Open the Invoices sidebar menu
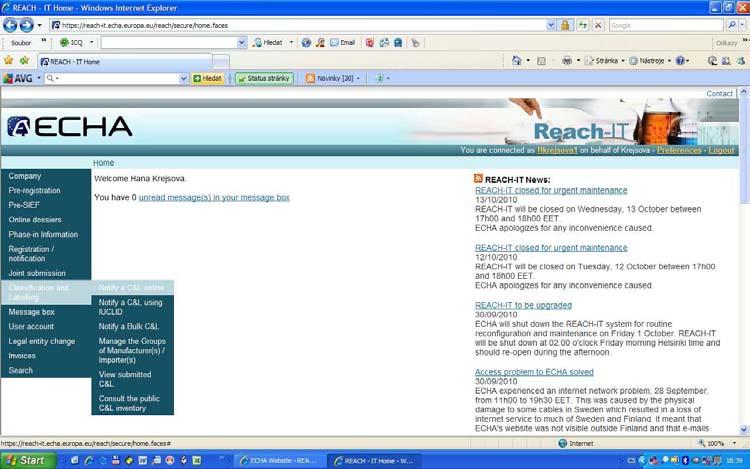This screenshot has height=469, width=750. click(46, 356)
